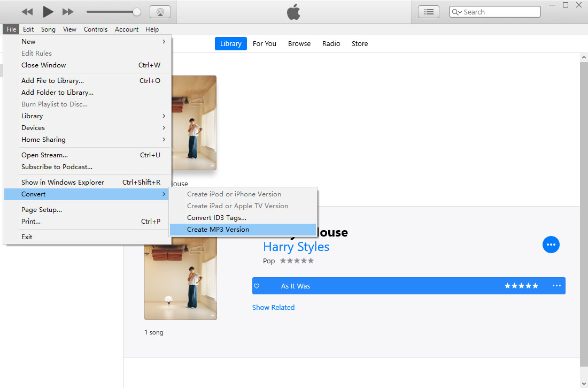Switch to the Radio tab
Screen dimensions: 588x388
(331, 43)
